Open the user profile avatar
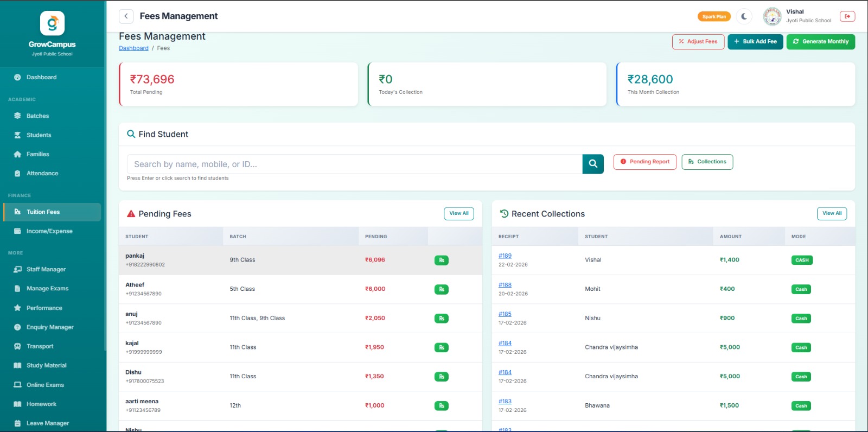Viewport: 868px width, 432px height. [x=772, y=16]
